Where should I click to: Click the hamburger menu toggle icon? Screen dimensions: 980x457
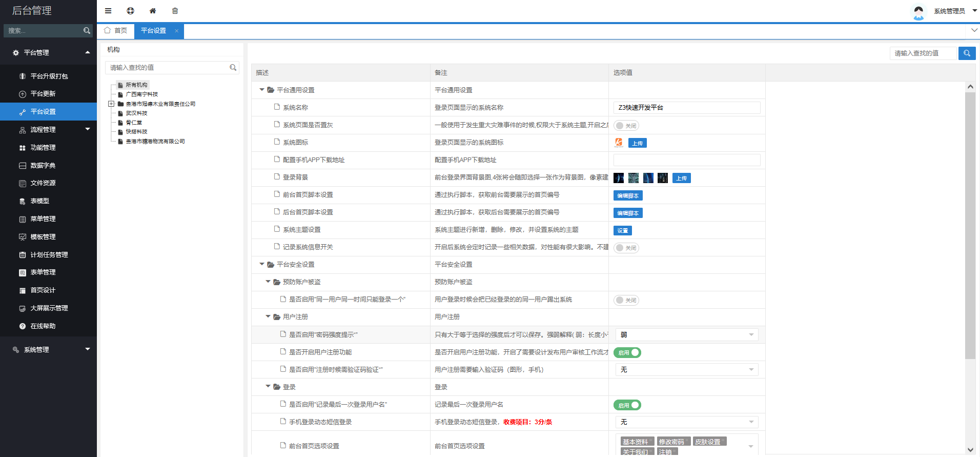pos(108,11)
